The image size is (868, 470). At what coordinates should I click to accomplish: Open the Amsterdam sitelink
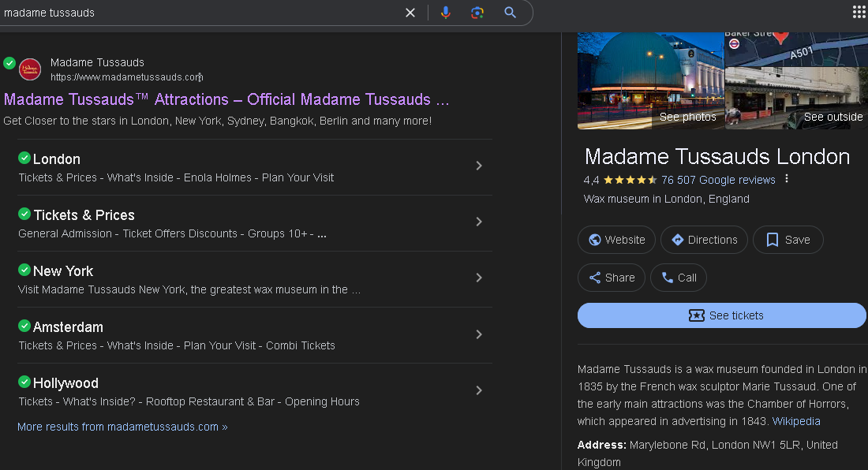[x=68, y=327]
